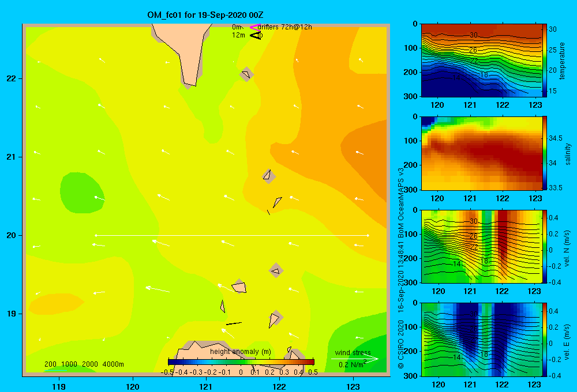Click longitude label '121' under main map
This screenshot has width=577, height=392.
click(x=206, y=386)
